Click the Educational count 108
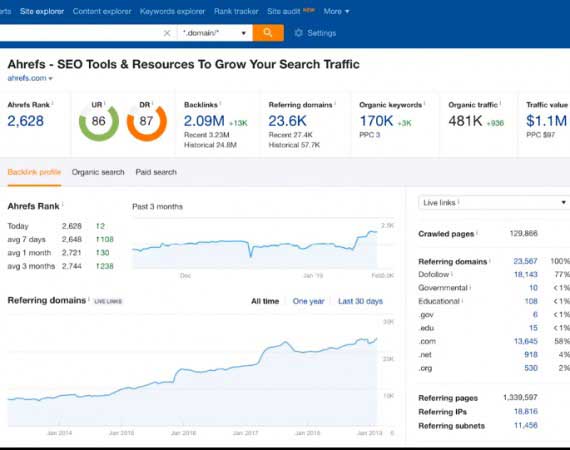The width and height of the screenshot is (570, 450). coord(531,301)
